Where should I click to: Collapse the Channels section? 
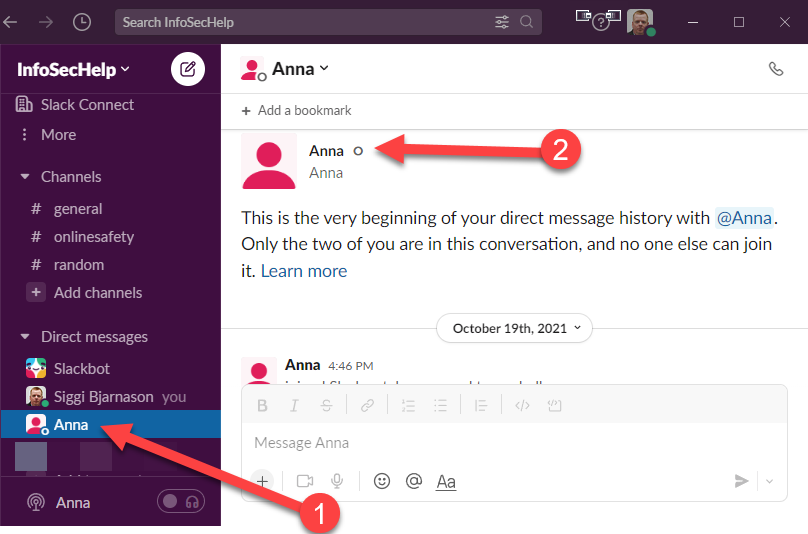[25, 177]
